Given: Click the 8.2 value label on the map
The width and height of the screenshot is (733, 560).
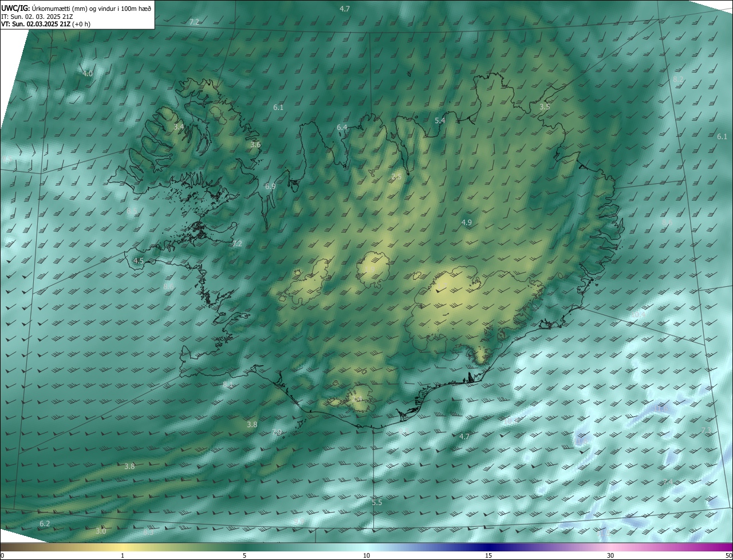Looking at the screenshot, I should [678, 79].
